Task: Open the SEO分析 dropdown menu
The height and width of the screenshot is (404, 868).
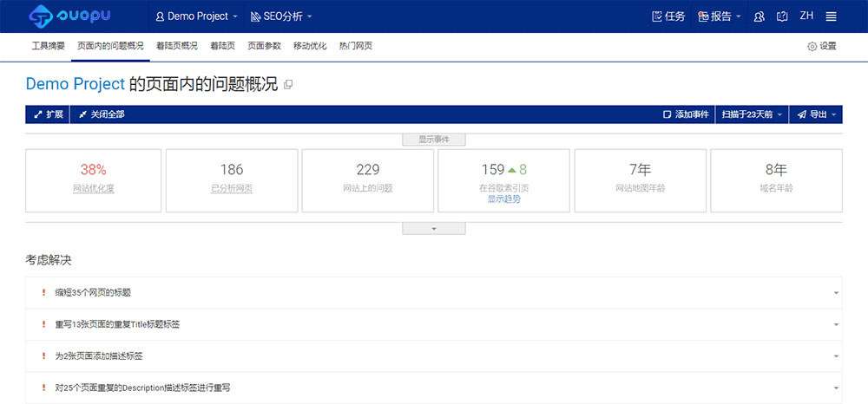Action: coord(281,16)
